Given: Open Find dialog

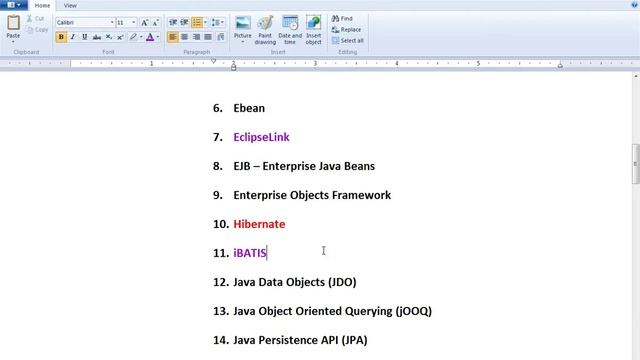Looking at the screenshot, I should pyautogui.click(x=342, y=18).
